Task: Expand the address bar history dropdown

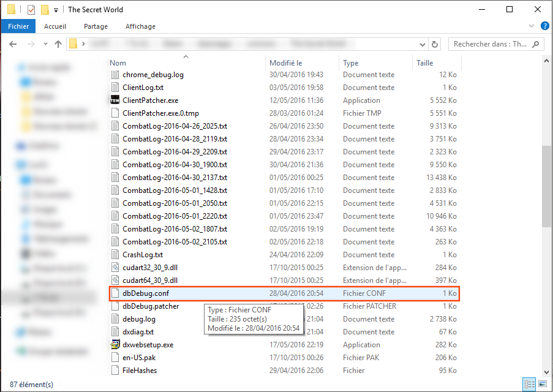Action: point(422,45)
